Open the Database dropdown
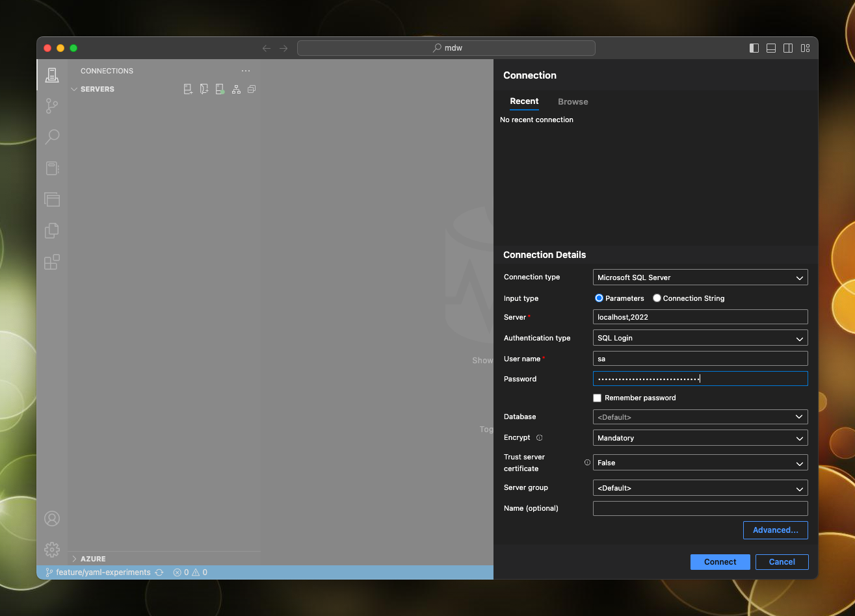 pyautogui.click(x=700, y=417)
